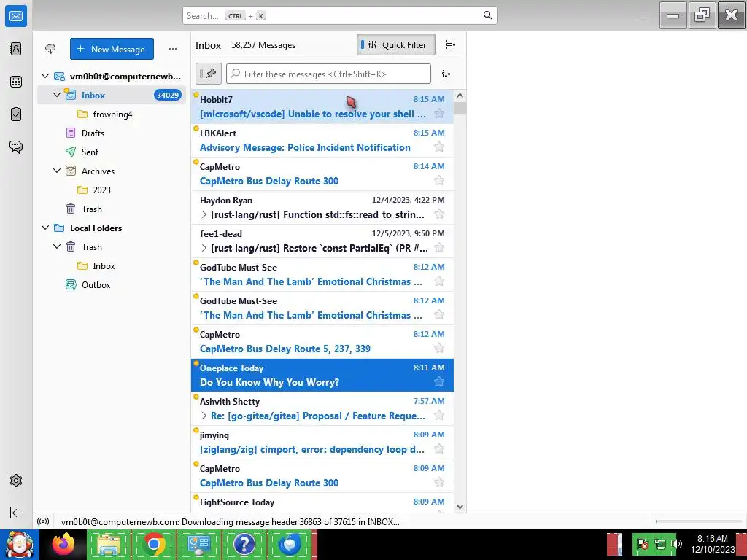Open the Calendar space icon
Viewport: 747px width, 560px height.
16,82
